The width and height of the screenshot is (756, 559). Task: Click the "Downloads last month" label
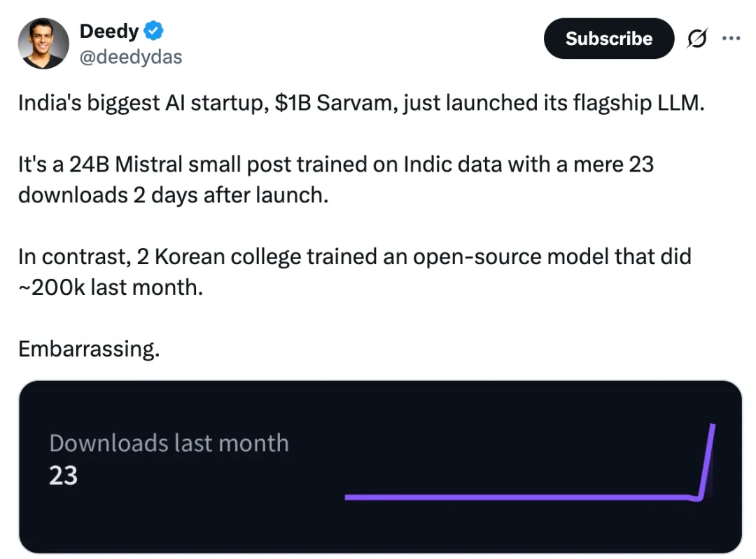point(169,443)
